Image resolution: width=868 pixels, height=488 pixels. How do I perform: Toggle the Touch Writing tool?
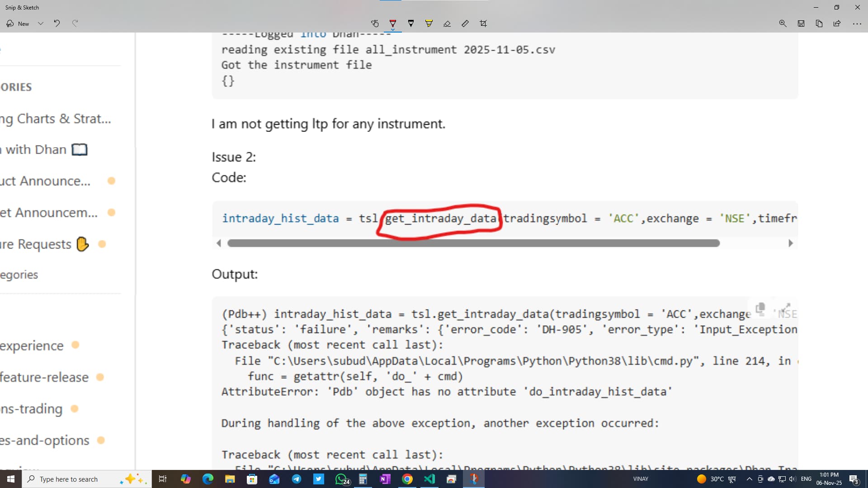[x=375, y=23]
